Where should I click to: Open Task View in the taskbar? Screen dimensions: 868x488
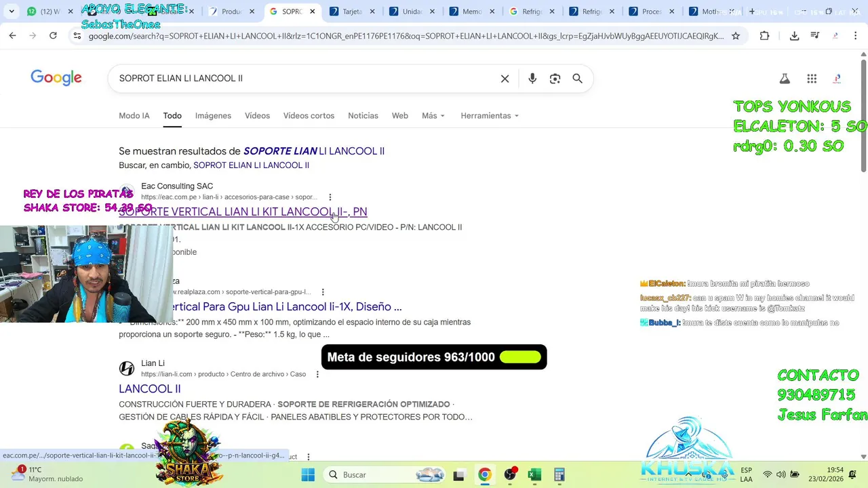pos(458,475)
